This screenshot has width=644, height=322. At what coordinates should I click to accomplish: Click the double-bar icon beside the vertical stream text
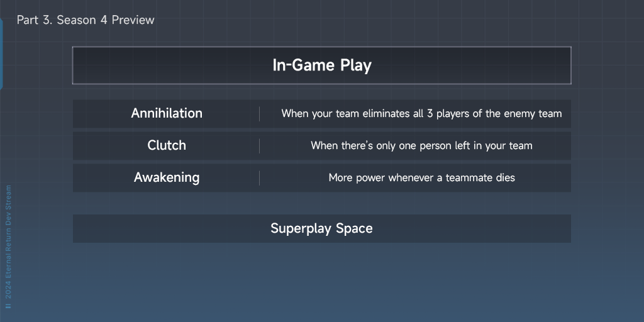(8, 306)
